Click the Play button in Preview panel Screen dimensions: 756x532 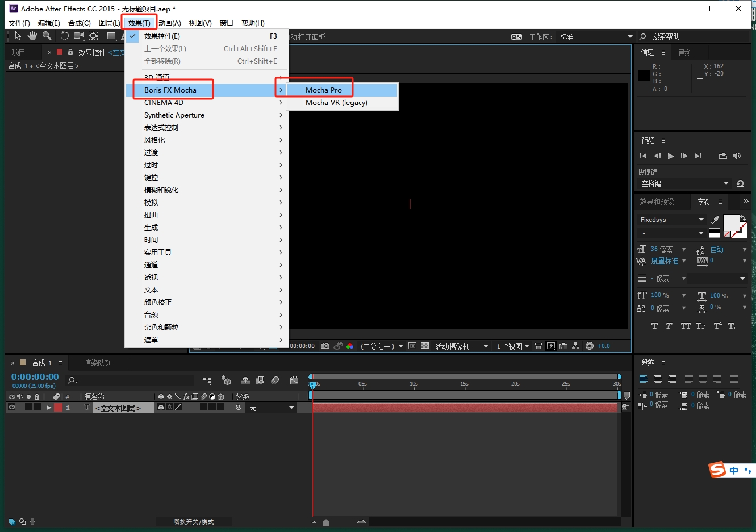tap(671, 156)
